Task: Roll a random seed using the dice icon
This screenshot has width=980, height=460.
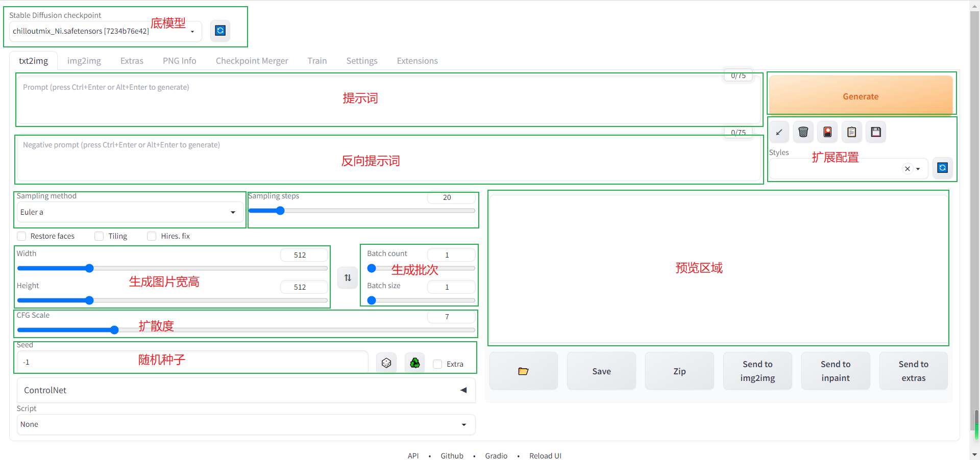Action: pyautogui.click(x=386, y=363)
